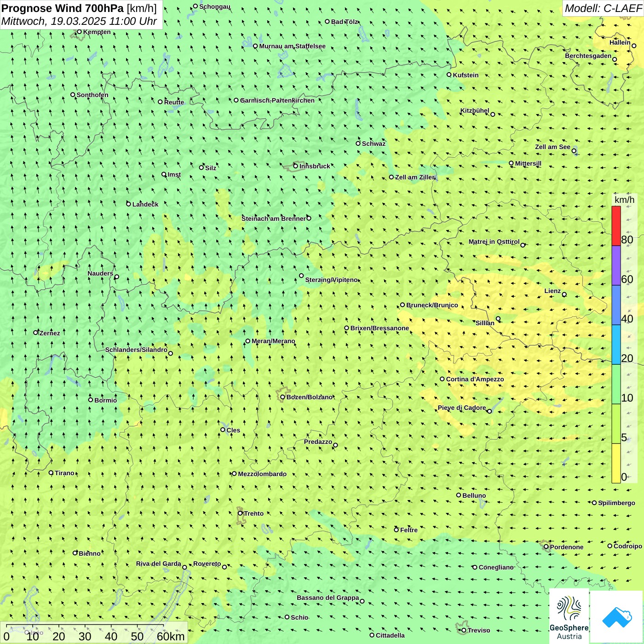Viewport: 644px width, 644px height.
Task: Click the Meran/Merano label
Action: tap(273, 341)
